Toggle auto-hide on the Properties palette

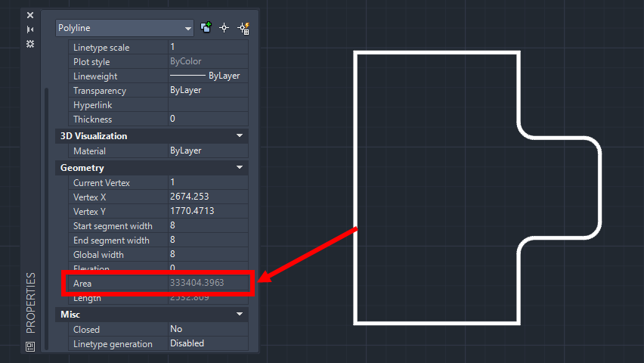point(30,29)
